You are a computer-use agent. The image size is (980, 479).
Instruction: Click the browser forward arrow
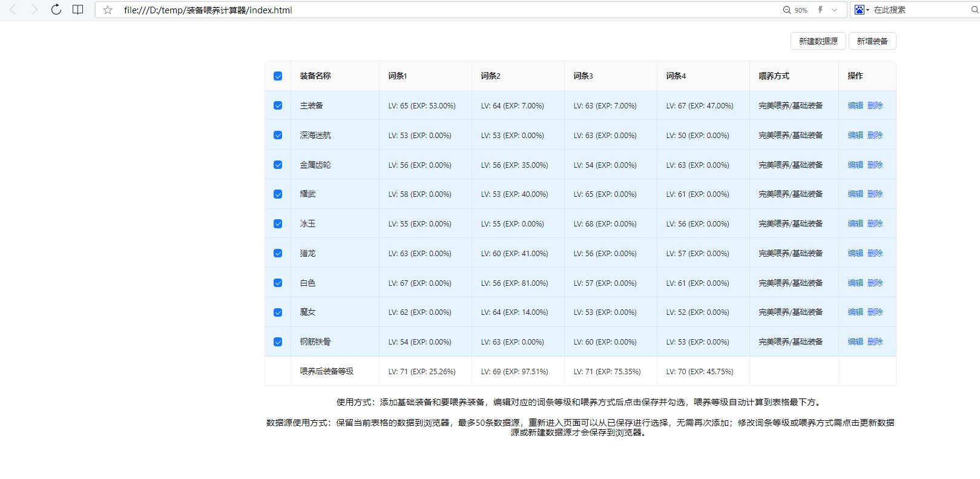35,10
